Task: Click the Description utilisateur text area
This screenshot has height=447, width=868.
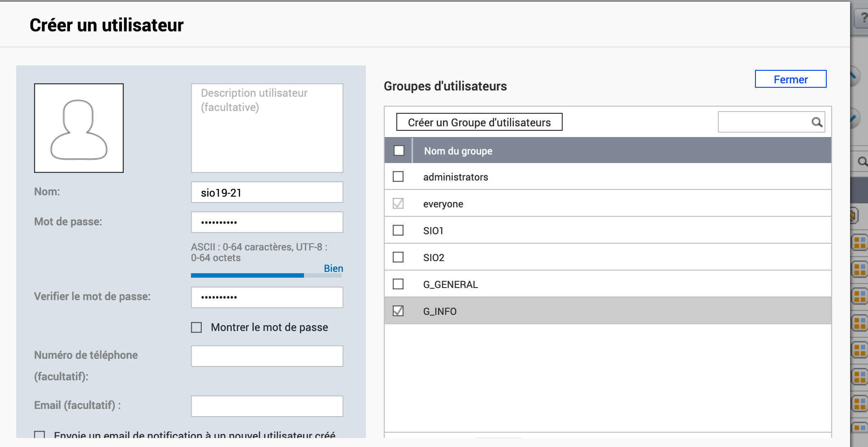Action: click(267, 128)
